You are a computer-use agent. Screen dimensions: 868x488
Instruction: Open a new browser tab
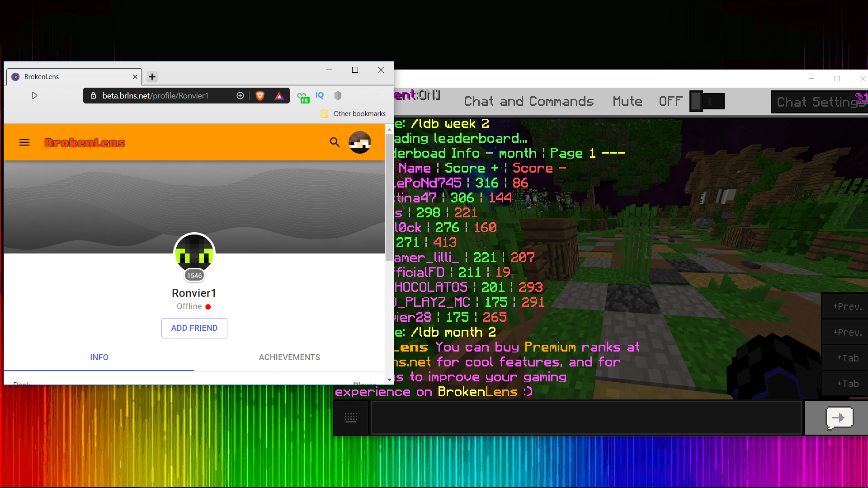[152, 77]
